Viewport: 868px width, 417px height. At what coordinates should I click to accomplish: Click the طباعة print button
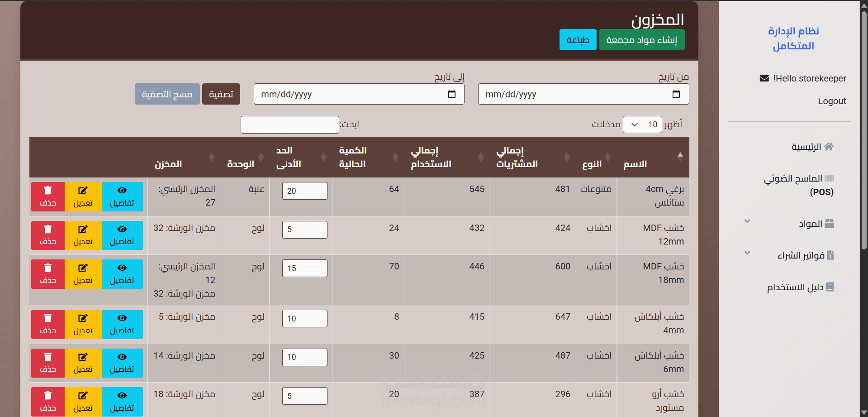coord(578,40)
